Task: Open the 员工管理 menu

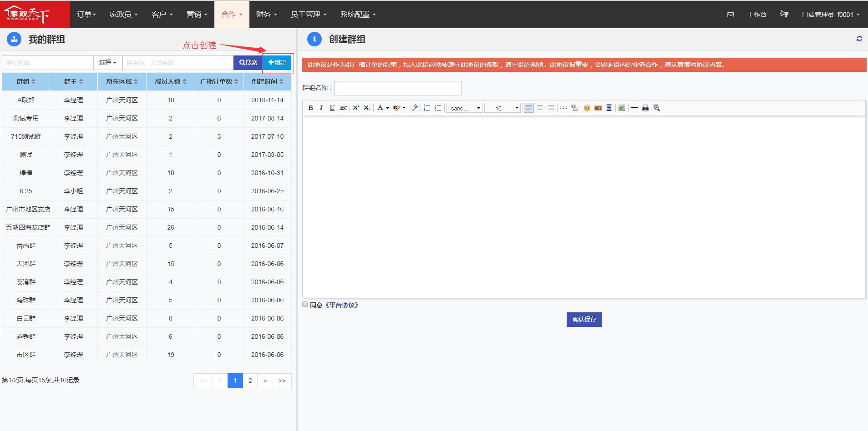Action: coord(309,15)
